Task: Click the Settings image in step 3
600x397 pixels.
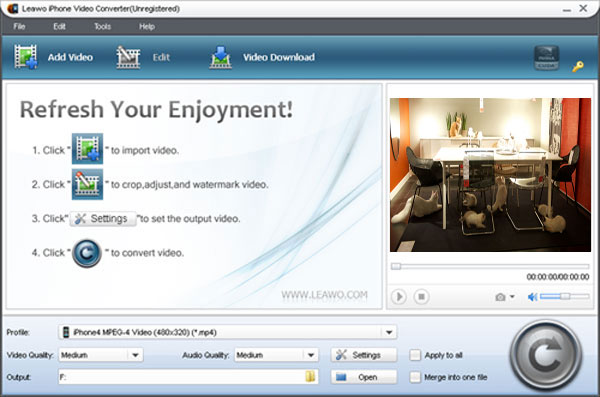Action: click(x=103, y=219)
